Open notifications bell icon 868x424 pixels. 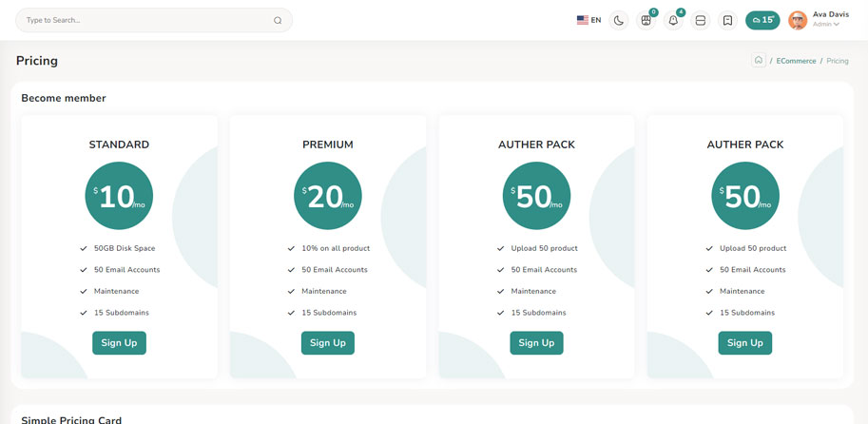pos(673,20)
